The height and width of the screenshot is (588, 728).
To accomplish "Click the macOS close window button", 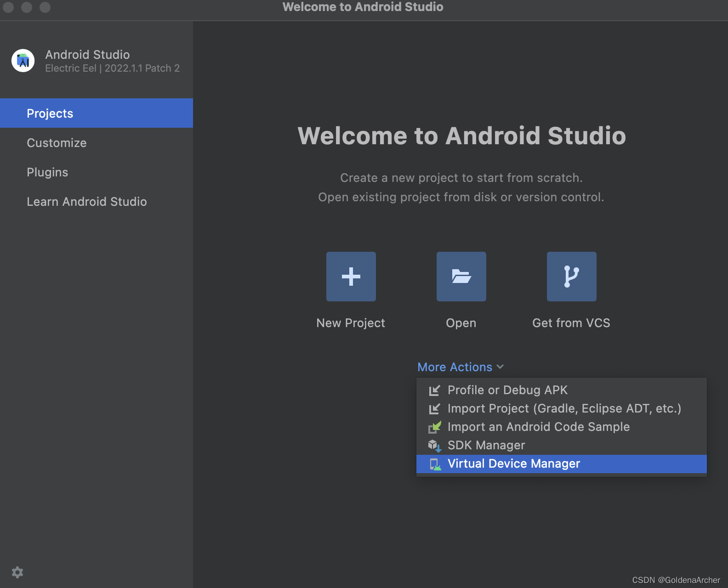I will 8,7.
